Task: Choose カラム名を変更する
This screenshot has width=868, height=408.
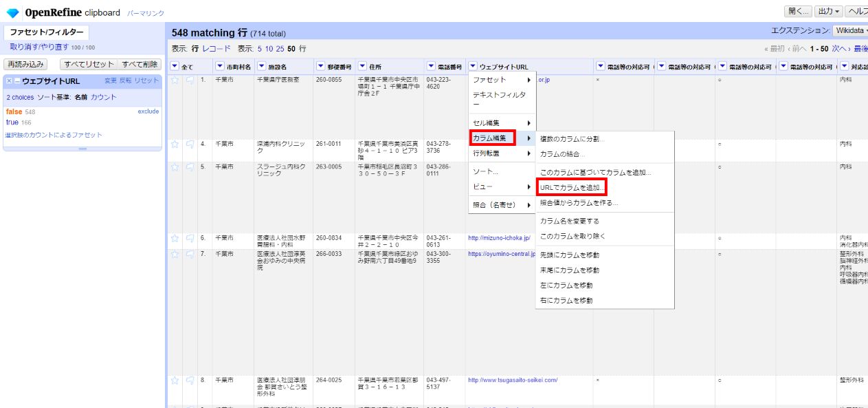Action: click(605, 221)
